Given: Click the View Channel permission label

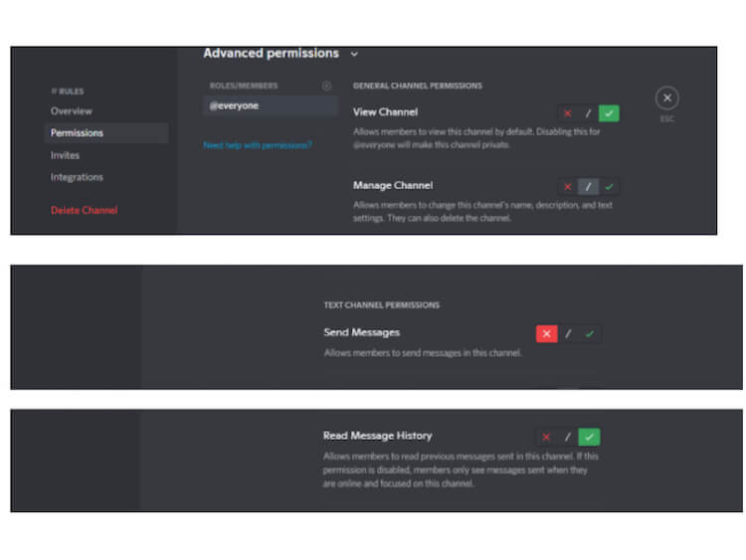Looking at the screenshot, I should (x=385, y=112).
